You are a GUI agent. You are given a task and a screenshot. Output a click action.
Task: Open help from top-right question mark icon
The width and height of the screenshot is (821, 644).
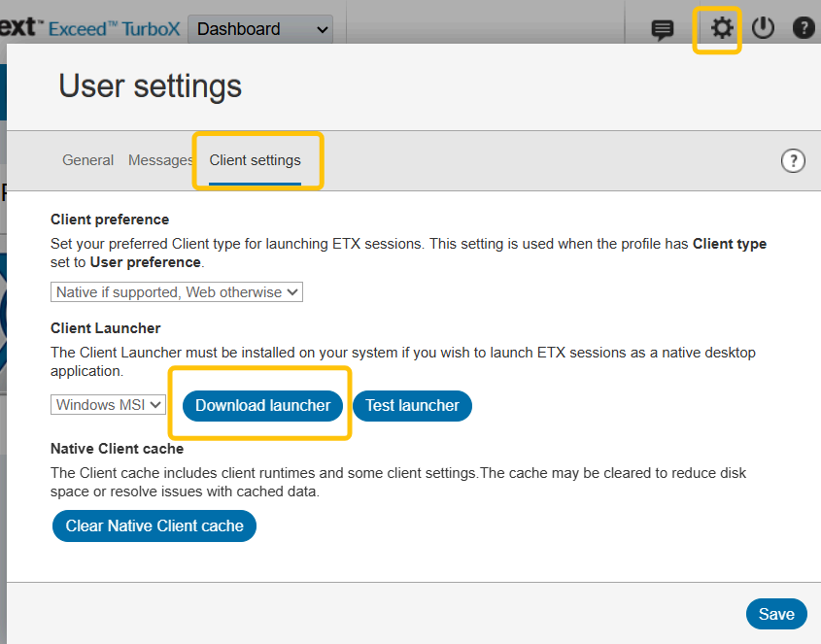pyautogui.click(x=804, y=28)
